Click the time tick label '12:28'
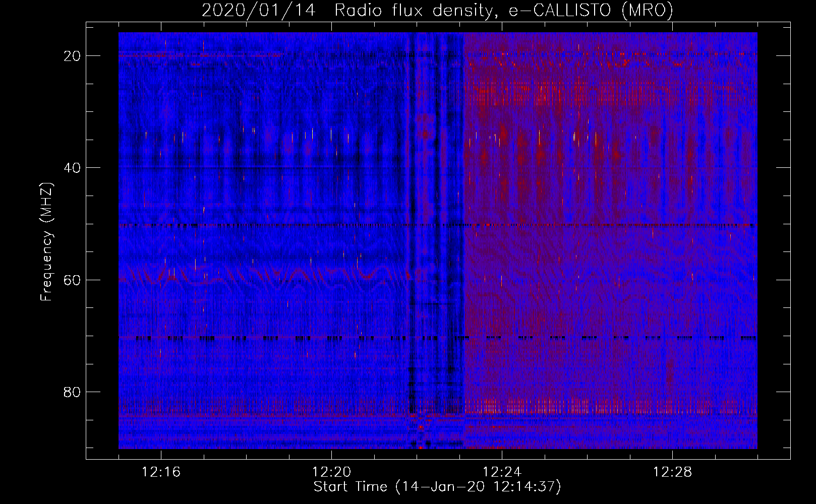Screen dimensions: 816x504 coord(672,472)
